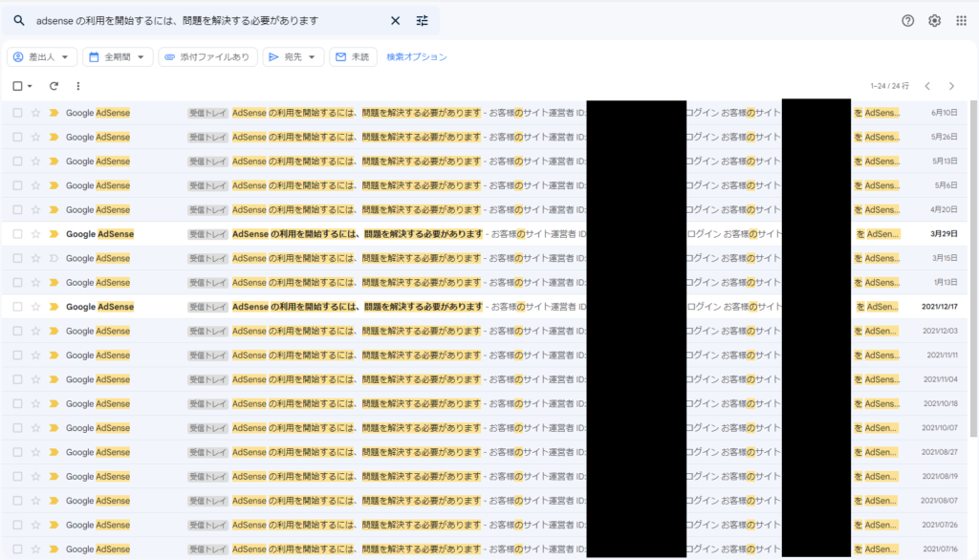Open the Help question mark icon
Screen dimensions: 979x560
tap(908, 21)
